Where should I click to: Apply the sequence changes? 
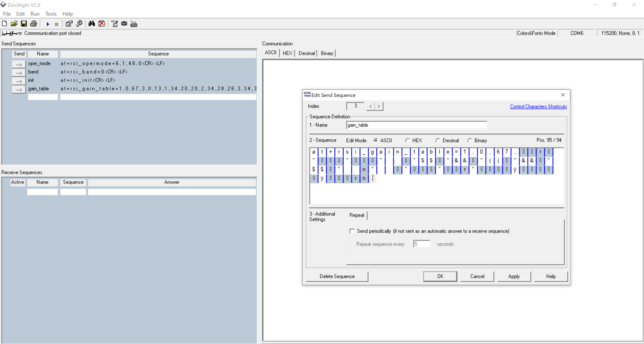pyautogui.click(x=514, y=276)
